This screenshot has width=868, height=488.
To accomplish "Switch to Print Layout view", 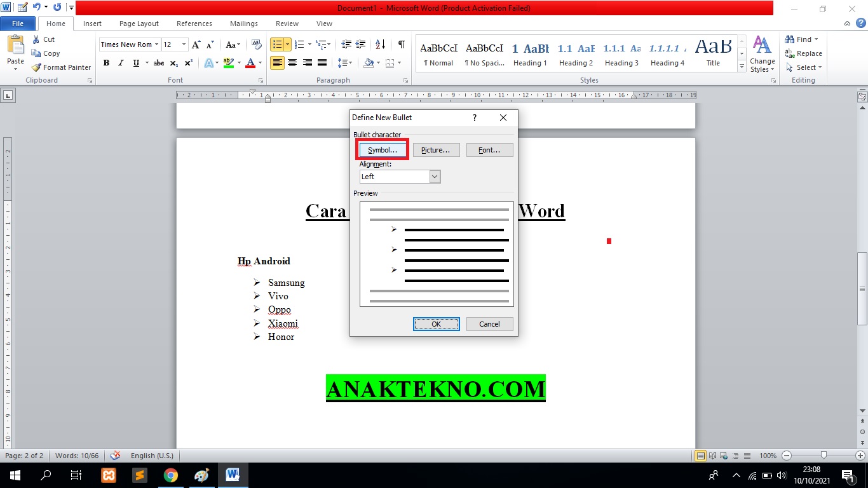I will tap(700, 456).
